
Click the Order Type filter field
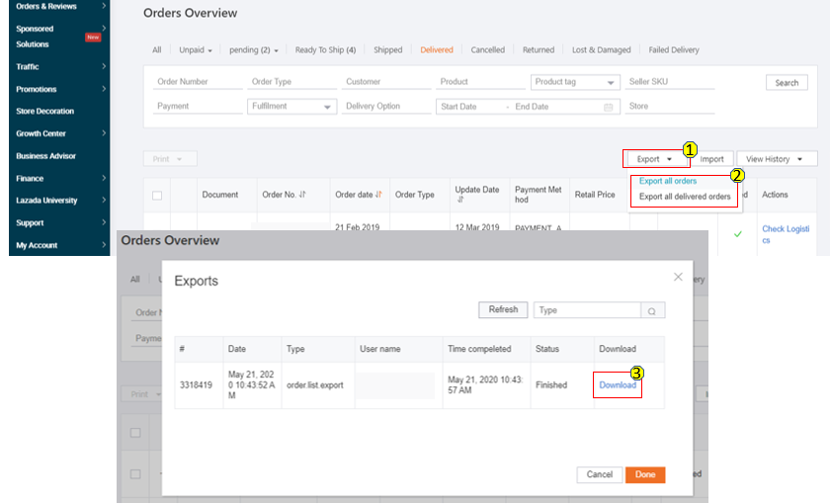click(291, 81)
